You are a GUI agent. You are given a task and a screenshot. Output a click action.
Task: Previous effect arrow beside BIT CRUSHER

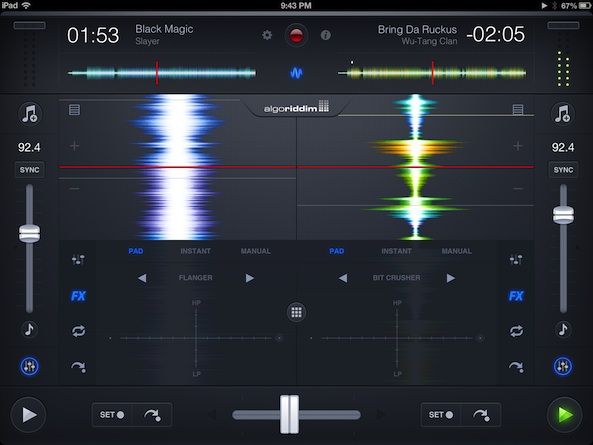coord(343,278)
